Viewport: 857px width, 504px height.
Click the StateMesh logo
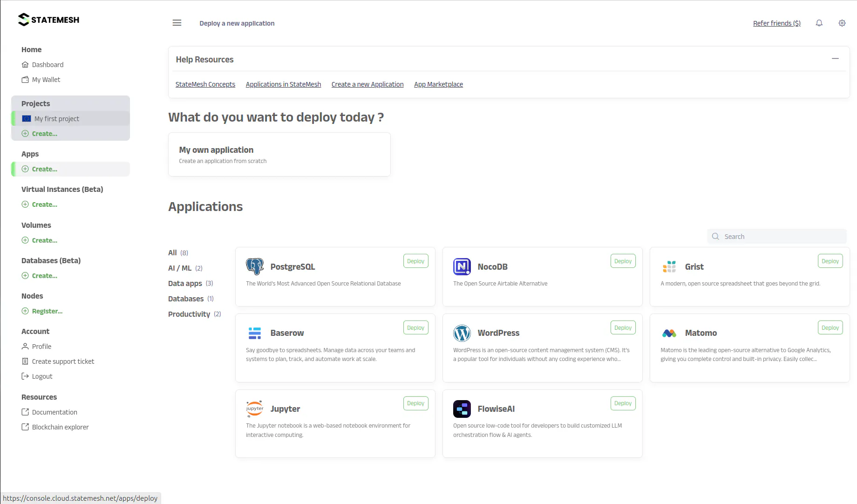coord(48,20)
